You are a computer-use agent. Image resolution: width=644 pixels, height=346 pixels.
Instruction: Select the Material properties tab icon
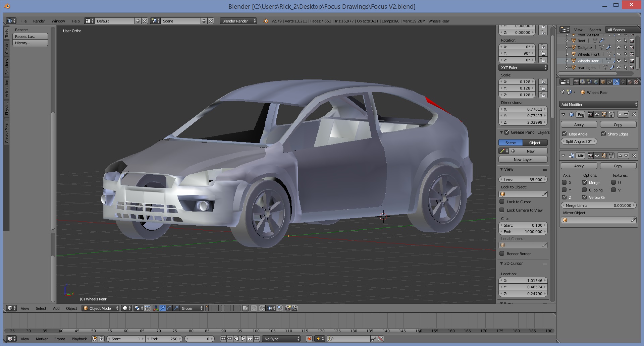pyautogui.click(x=630, y=82)
